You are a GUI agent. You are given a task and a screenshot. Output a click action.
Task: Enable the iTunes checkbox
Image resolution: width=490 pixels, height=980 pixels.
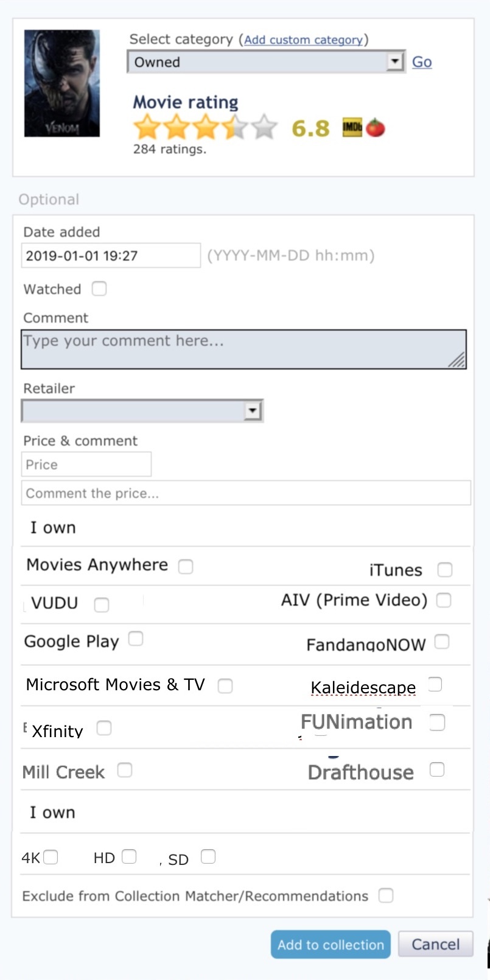(445, 570)
